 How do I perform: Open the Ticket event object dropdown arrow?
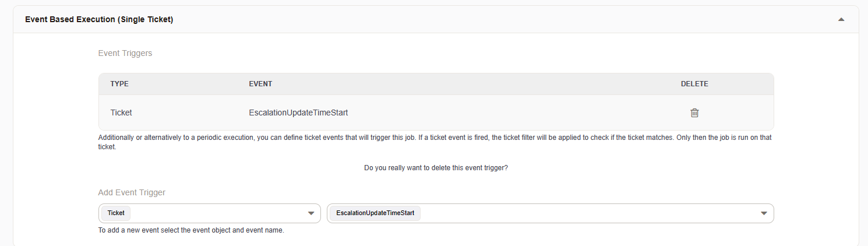[x=311, y=213]
